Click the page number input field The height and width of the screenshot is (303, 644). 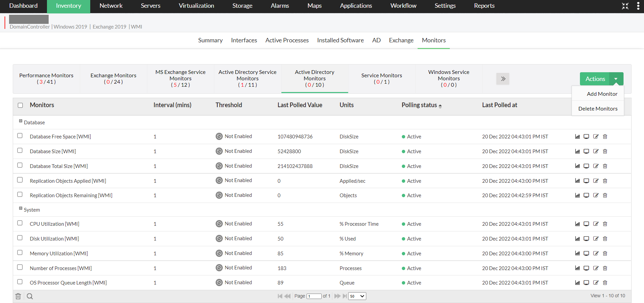tap(314, 296)
